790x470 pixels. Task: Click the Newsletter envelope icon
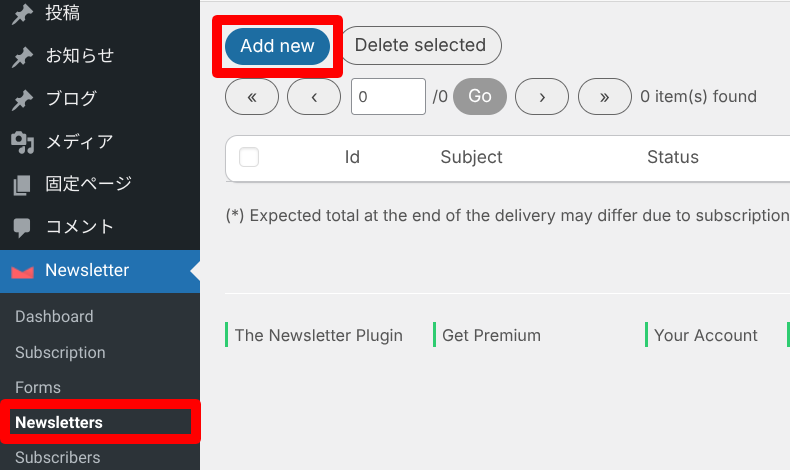pos(22,272)
